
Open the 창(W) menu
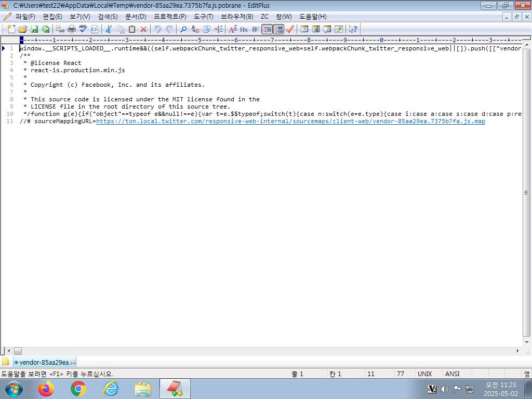[x=284, y=17]
